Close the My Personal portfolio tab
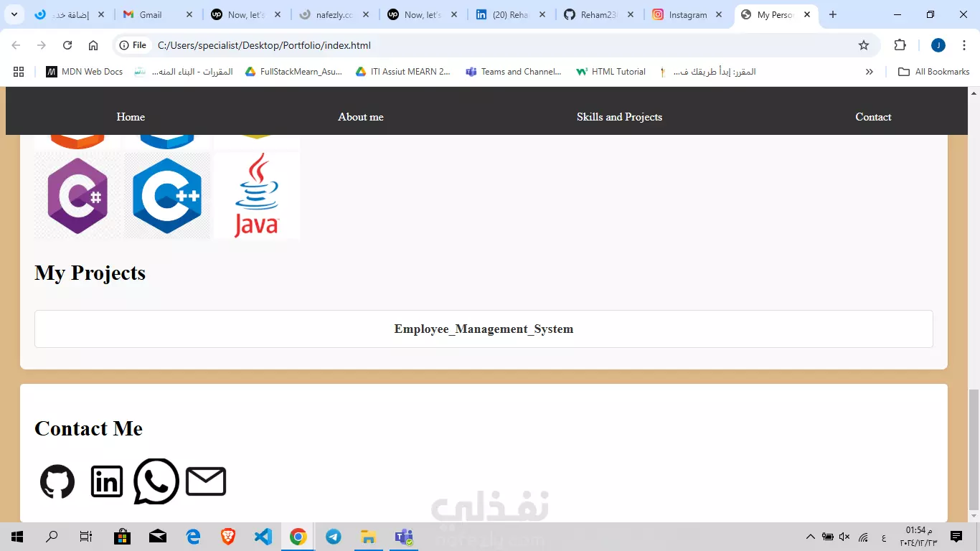 click(x=807, y=14)
